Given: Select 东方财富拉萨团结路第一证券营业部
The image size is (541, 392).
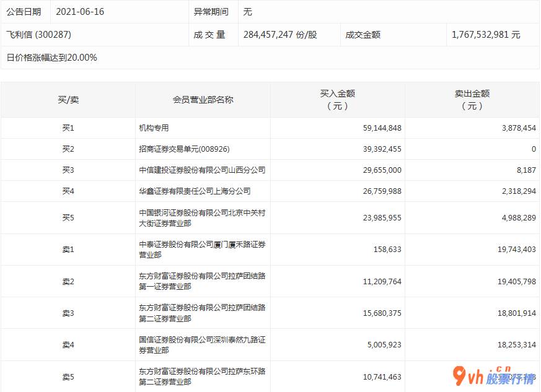Looking at the screenshot, I should click(202, 281).
